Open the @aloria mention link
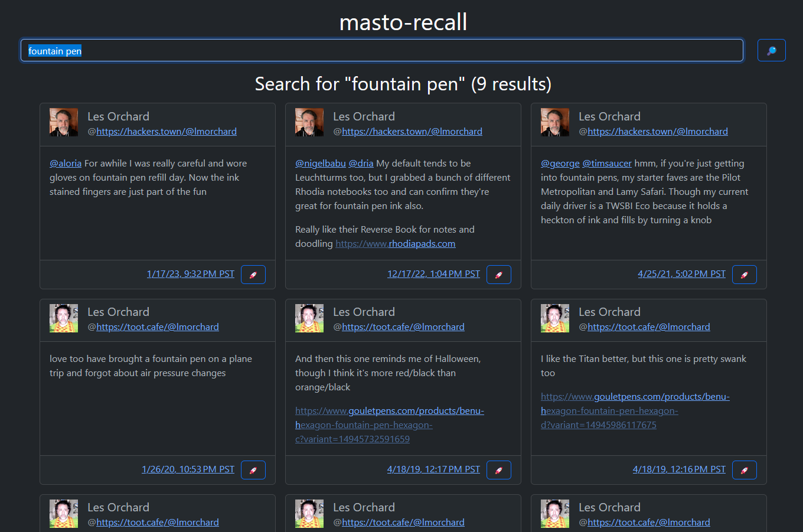The height and width of the screenshot is (532, 803). [66, 164]
